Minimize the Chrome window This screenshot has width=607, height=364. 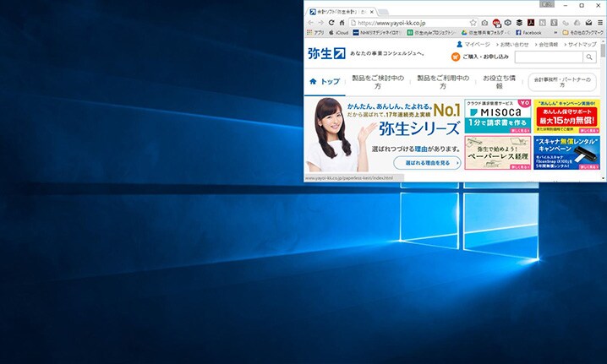tap(566, 5)
